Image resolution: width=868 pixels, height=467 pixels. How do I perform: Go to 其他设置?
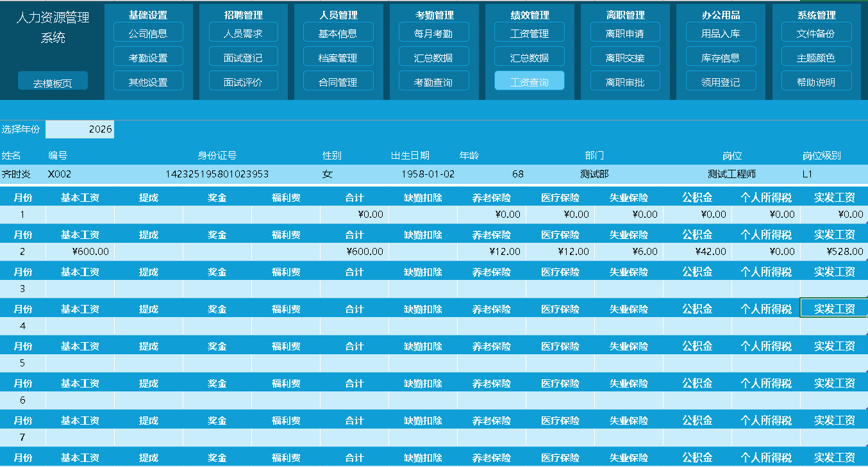click(x=148, y=82)
